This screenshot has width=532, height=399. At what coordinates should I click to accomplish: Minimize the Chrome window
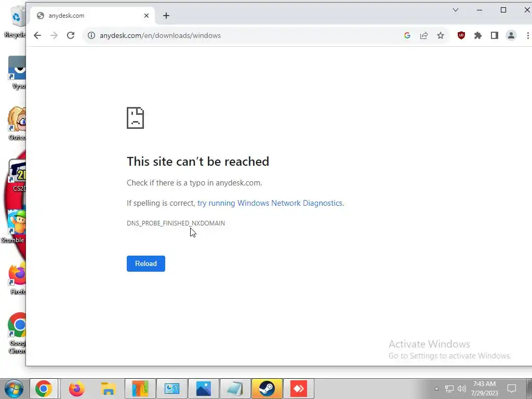click(x=480, y=10)
